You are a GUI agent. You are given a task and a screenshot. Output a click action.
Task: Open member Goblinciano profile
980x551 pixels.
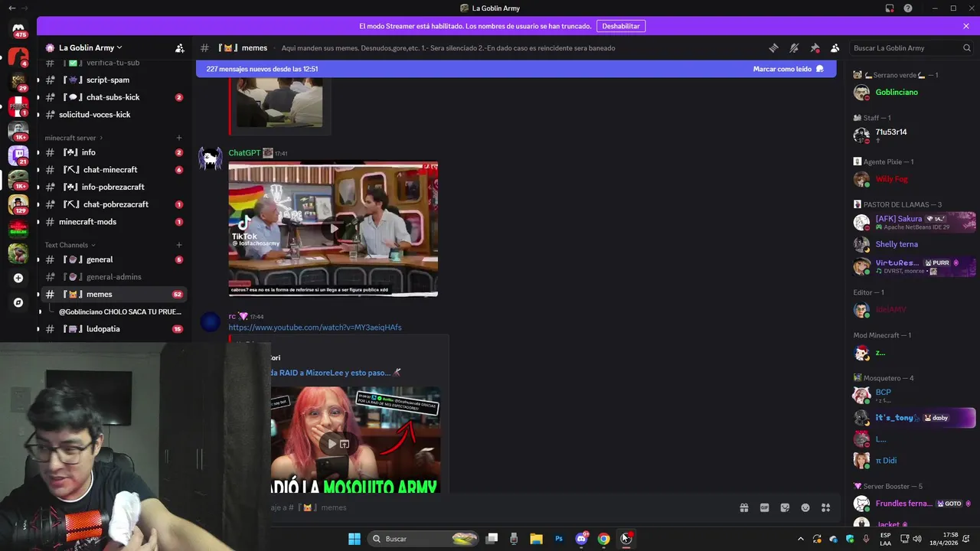pyautogui.click(x=913, y=93)
